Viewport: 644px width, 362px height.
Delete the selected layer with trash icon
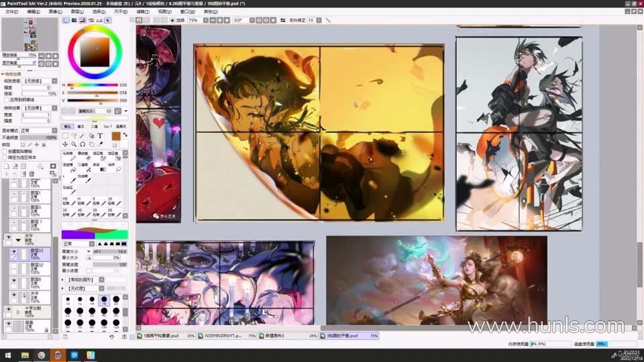click(32, 174)
